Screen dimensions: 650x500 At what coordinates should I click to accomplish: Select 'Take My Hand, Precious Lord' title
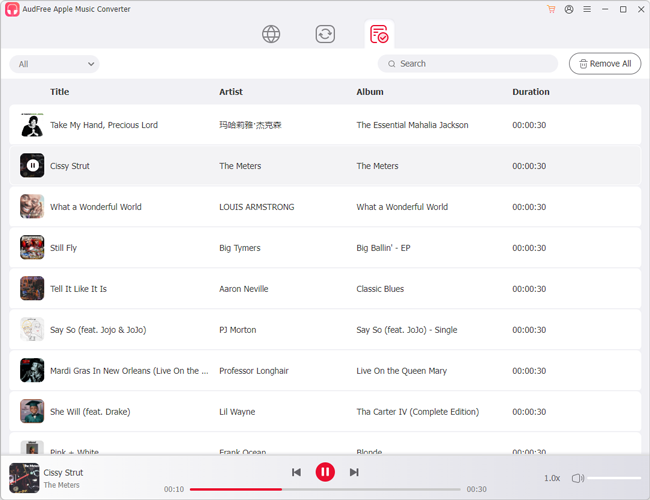pyautogui.click(x=104, y=125)
